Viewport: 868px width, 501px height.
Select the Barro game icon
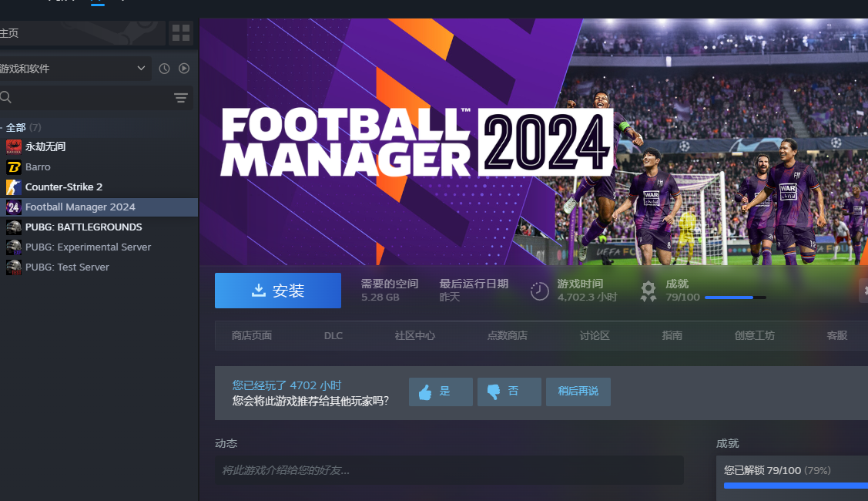(14, 166)
